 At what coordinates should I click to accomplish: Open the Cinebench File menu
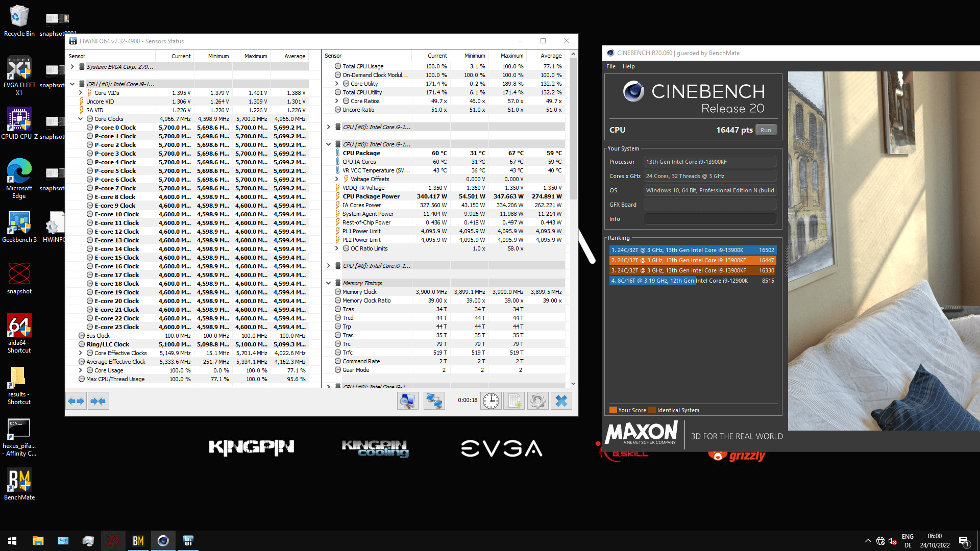[610, 66]
